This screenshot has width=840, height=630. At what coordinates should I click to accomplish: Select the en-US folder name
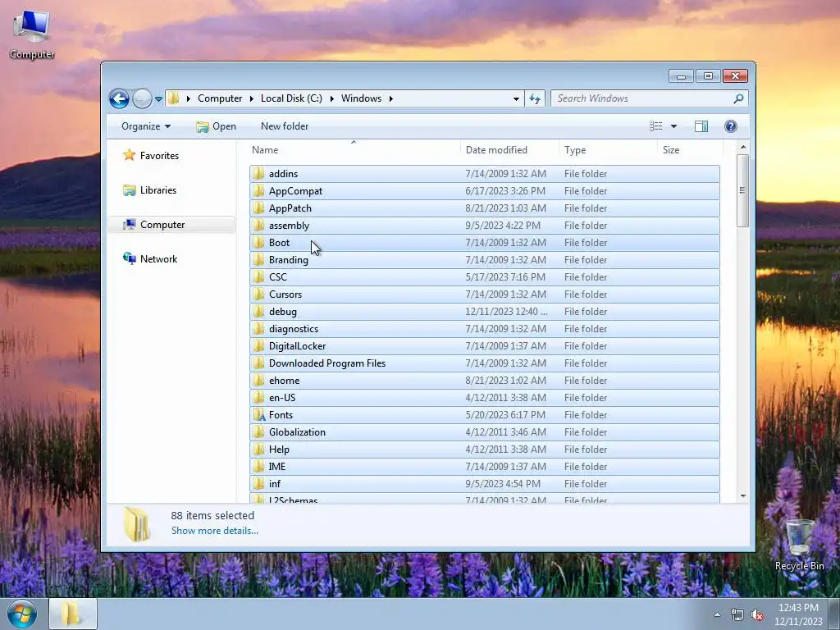pos(282,398)
